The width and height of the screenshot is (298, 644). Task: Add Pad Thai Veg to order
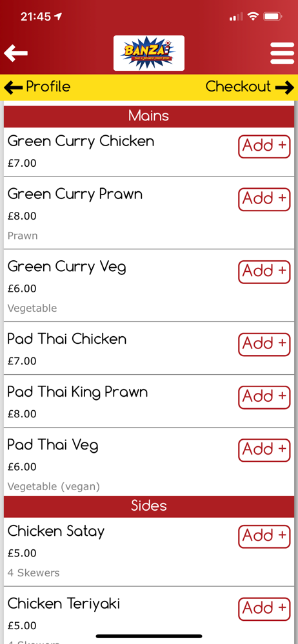pyautogui.click(x=264, y=450)
